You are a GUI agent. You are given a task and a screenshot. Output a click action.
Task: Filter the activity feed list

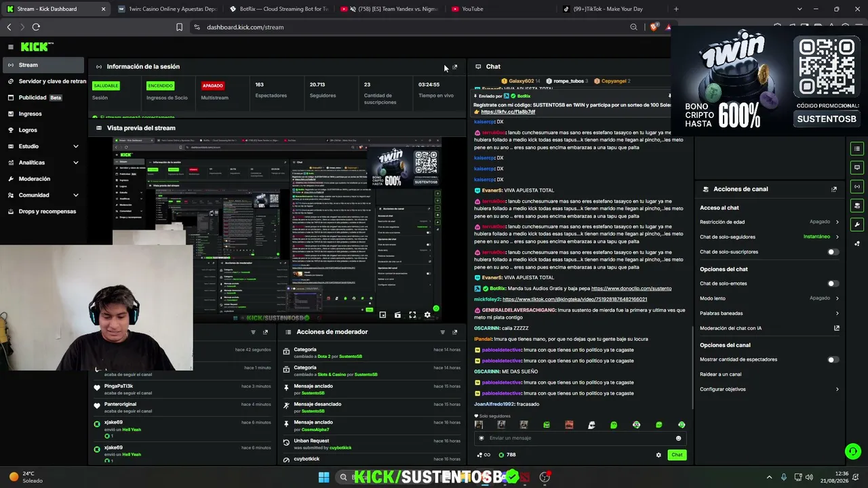point(254,332)
